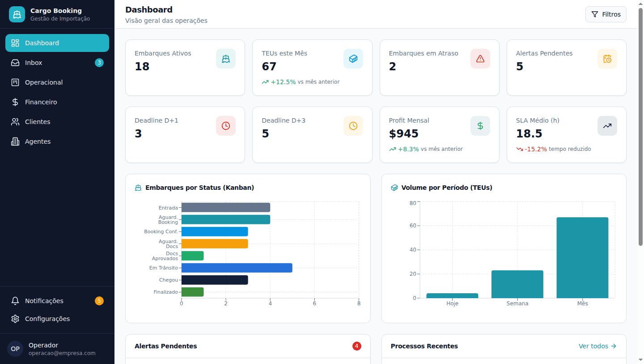Click the warning triangle in Embarques em Atraso
644x364 pixels.
480,59
